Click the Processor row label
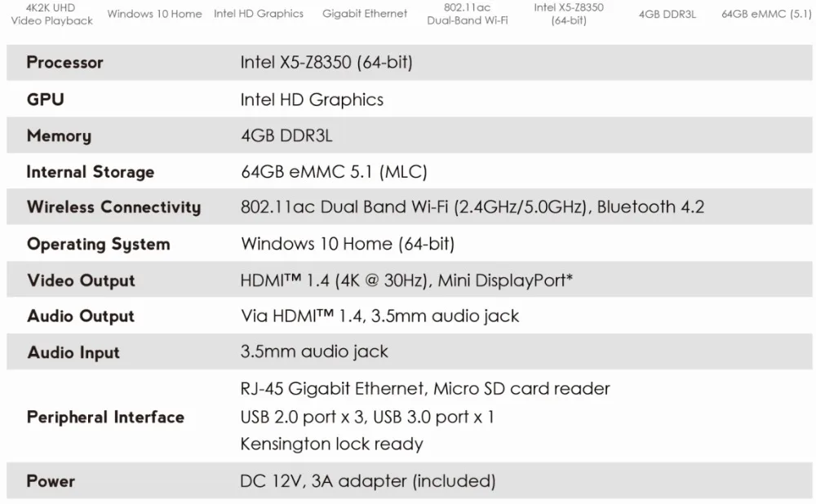 64,63
